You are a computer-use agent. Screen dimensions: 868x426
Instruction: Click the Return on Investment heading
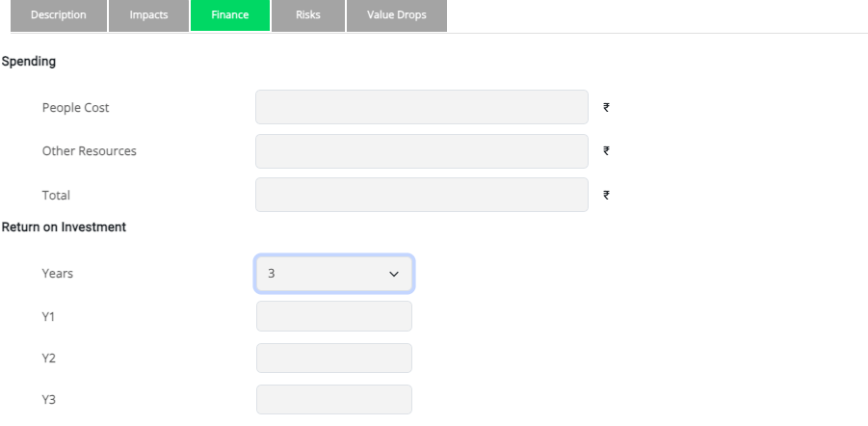[x=65, y=227]
